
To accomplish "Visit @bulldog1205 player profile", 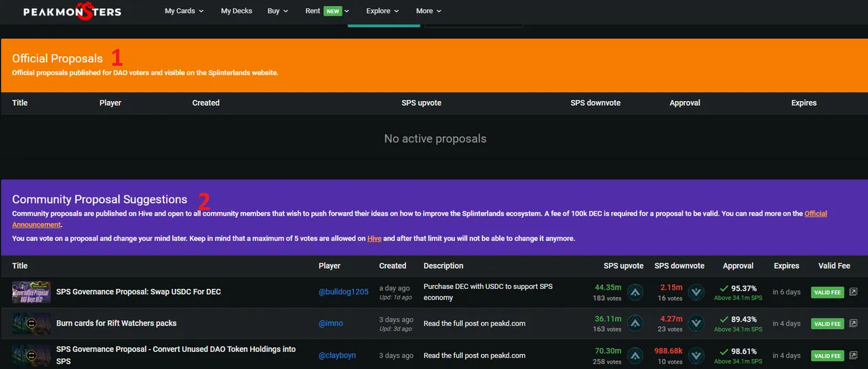I will [343, 292].
